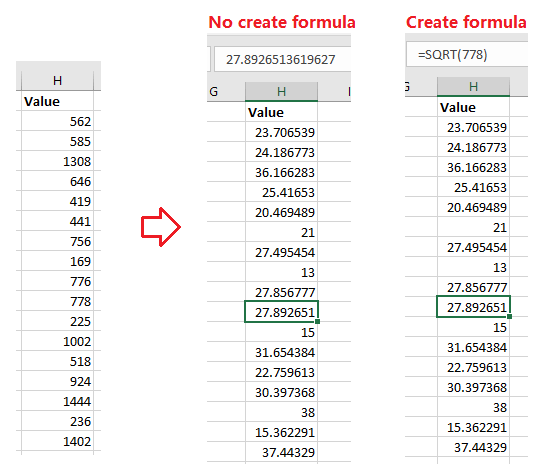540x467 pixels.
Task: Select cell with value 585
Action: tap(58, 141)
